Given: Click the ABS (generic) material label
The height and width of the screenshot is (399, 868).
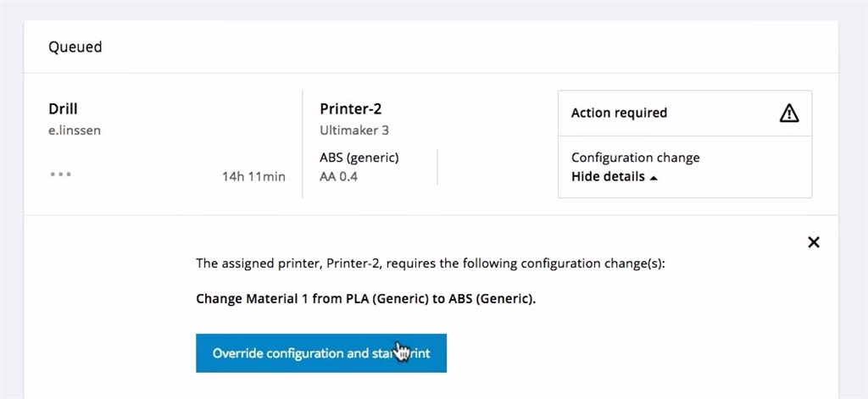Looking at the screenshot, I should click(359, 158).
